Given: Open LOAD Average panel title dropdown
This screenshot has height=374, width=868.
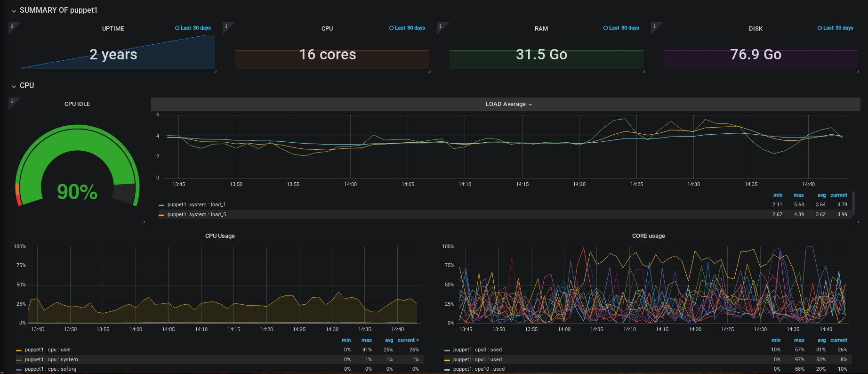Looking at the screenshot, I should click(509, 104).
